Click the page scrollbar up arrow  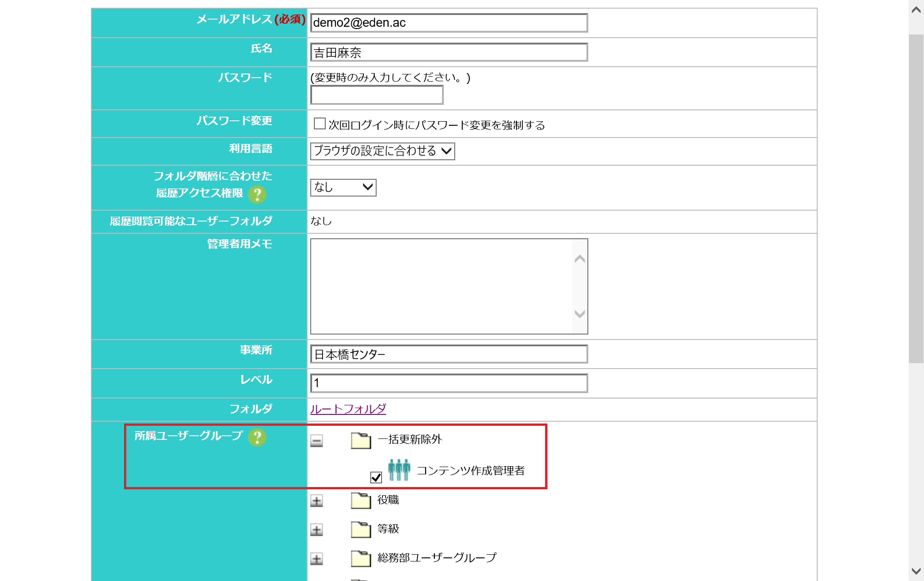point(916,10)
